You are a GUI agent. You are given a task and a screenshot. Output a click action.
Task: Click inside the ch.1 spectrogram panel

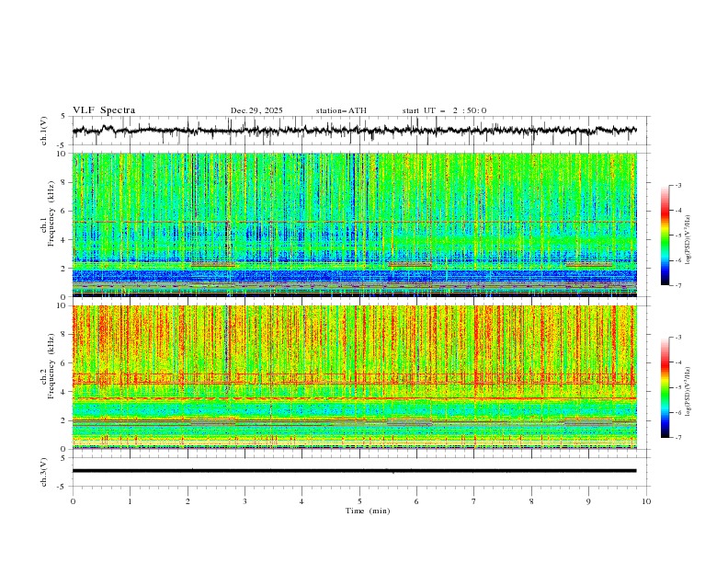point(355,224)
